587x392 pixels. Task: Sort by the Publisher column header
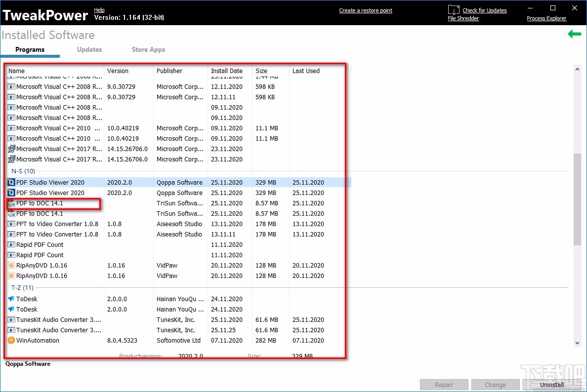click(x=169, y=71)
